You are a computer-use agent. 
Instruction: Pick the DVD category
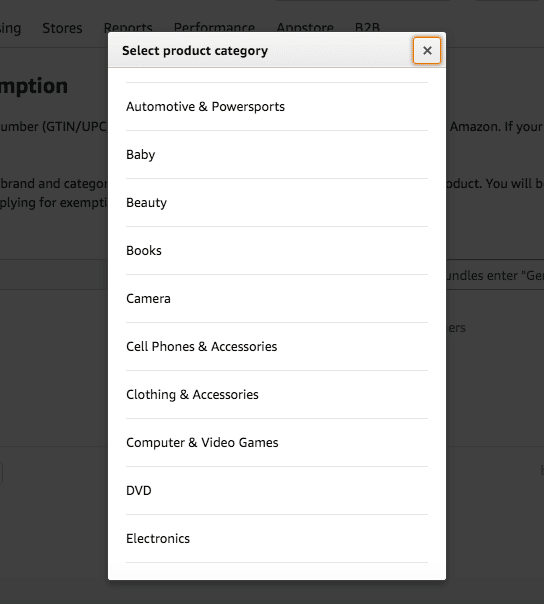(277, 490)
